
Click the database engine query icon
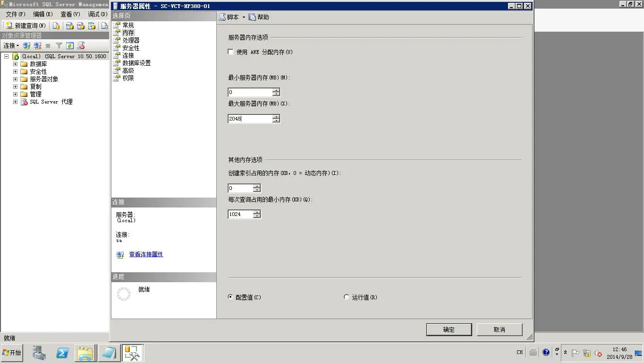[56, 26]
